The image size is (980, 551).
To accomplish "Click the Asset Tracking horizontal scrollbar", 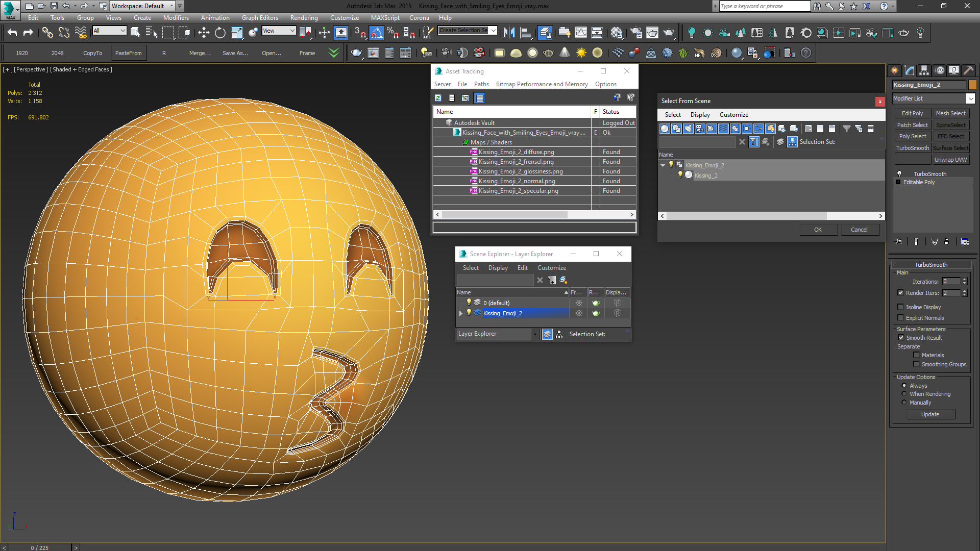I will click(534, 215).
